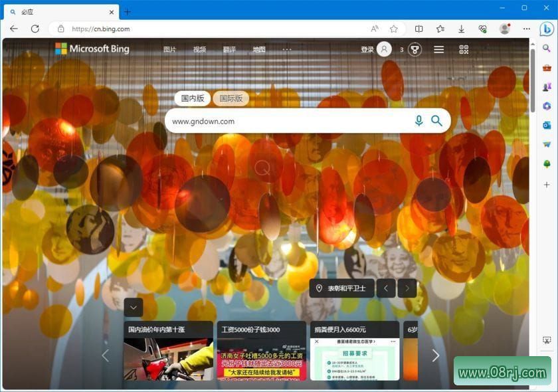This screenshot has width=558, height=392.
Task: Open the Outlook icon in the sidebar
Action: pyautogui.click(x=547, y=125)
